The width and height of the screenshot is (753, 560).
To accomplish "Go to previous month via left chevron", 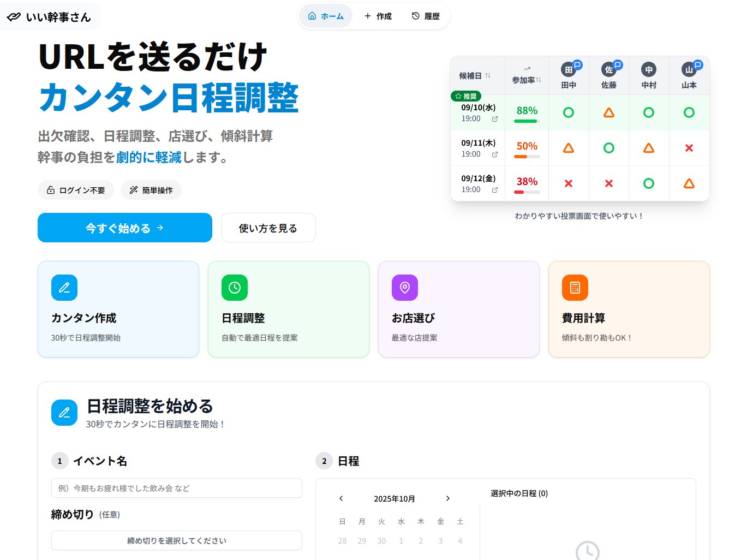I will [341, 498].
